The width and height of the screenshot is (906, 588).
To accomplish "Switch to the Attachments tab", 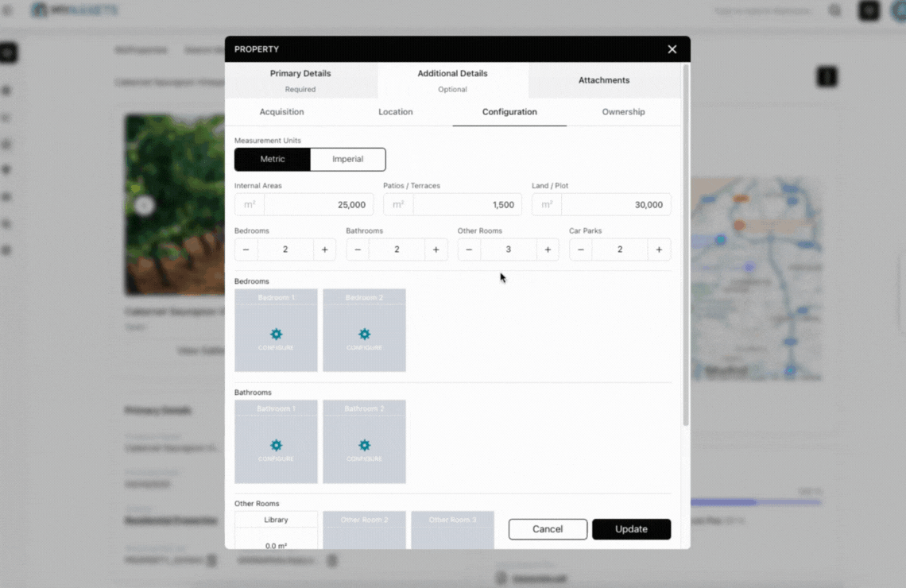I will coord(604,79).
